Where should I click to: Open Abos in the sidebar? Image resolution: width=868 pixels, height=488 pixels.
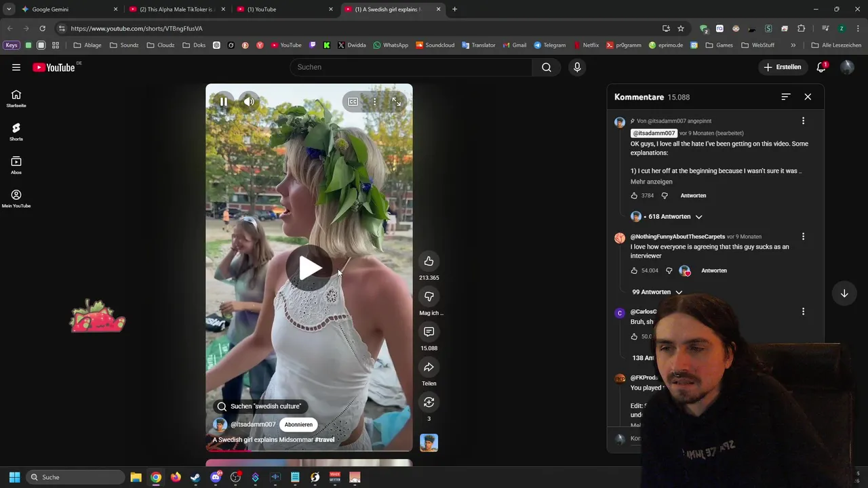point(16,165)
